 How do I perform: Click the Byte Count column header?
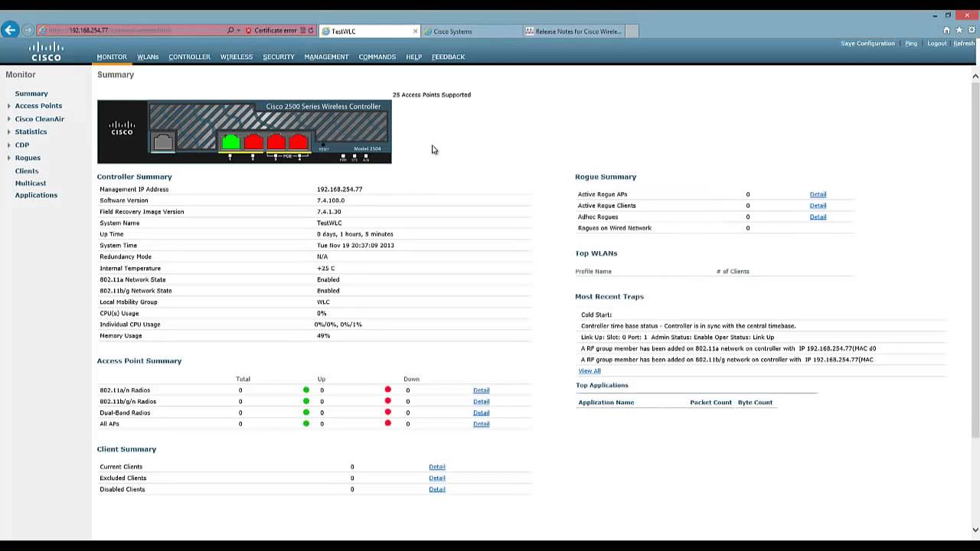[x=755, y=403]
